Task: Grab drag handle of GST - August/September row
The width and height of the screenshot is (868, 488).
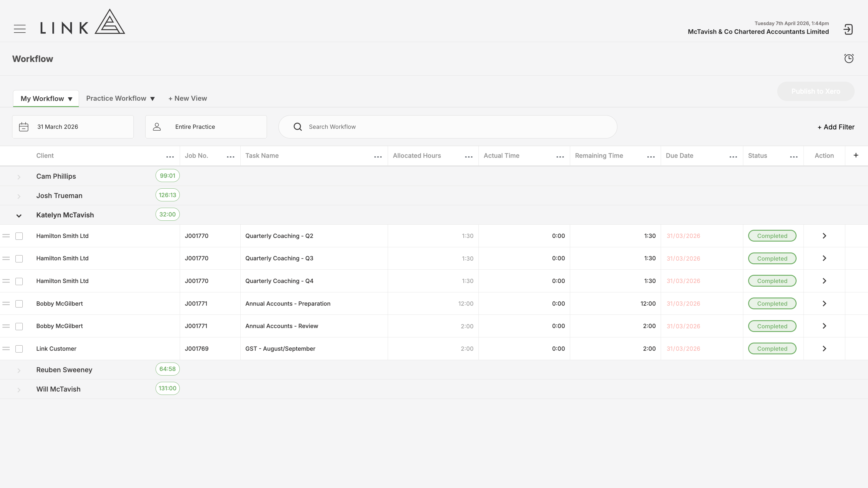Action: pyautogui.click(x=6, y=349)
